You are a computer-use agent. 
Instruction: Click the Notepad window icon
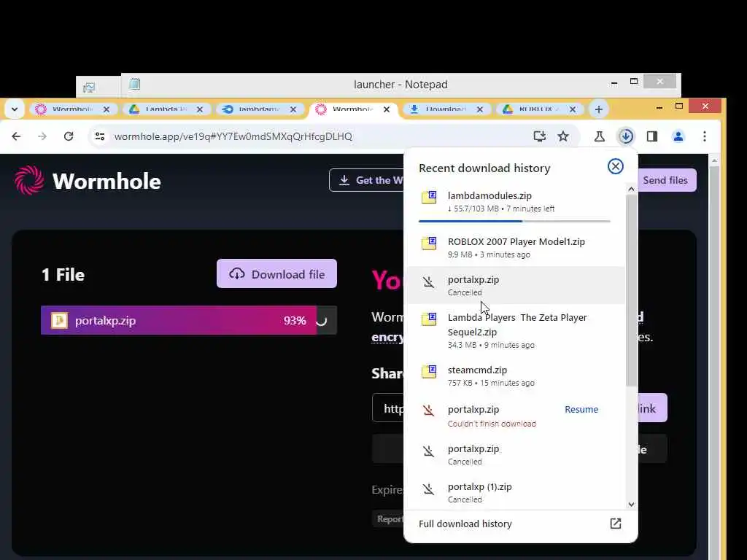pos(135,85)
